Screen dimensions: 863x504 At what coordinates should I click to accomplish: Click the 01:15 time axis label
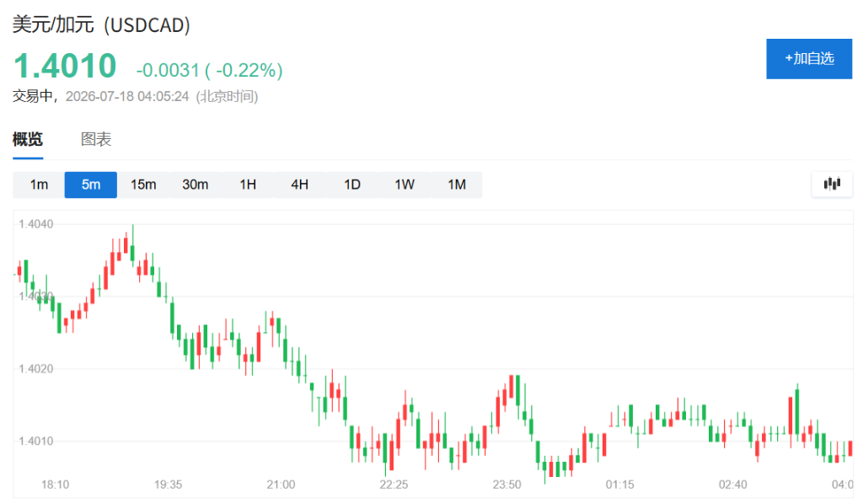click(619, 485)
